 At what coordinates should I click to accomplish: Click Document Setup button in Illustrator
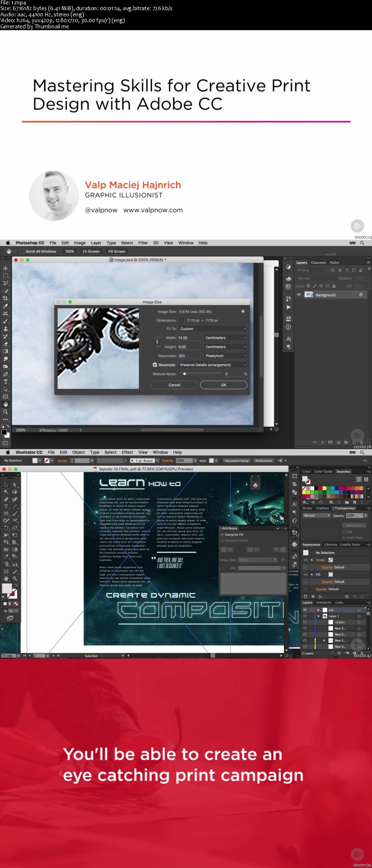point(237,461)
